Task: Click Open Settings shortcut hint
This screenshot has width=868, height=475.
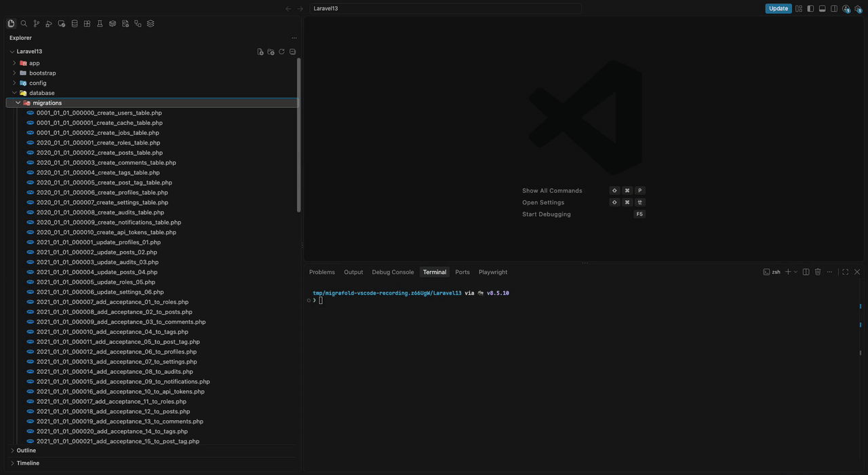Action: click(x=543, y=202)
